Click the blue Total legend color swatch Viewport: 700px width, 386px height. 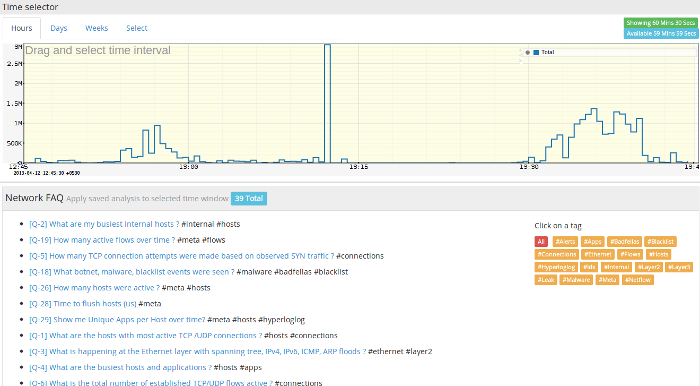point(536,52)
